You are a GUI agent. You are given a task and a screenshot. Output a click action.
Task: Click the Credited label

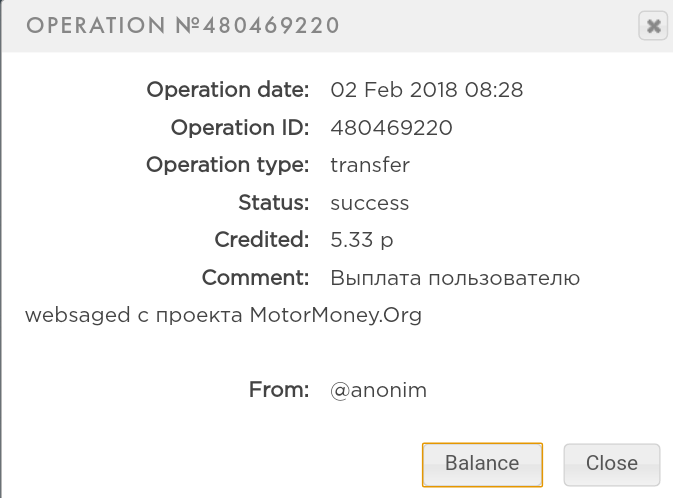262,240
